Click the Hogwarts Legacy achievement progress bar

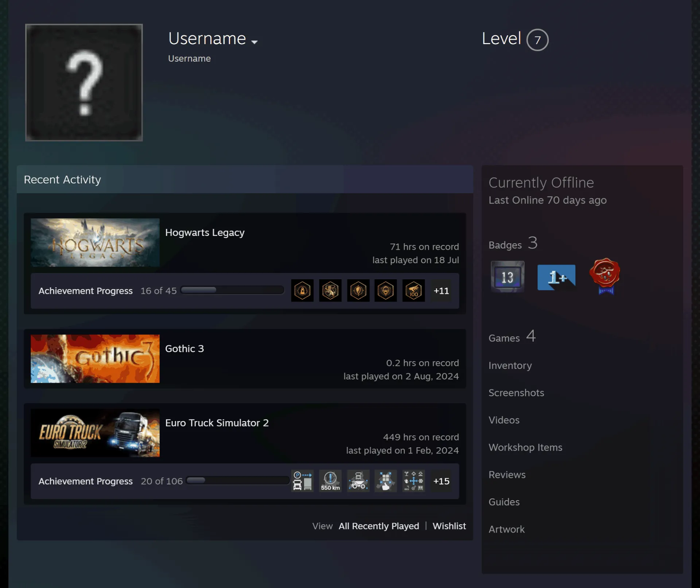[233, 290]
